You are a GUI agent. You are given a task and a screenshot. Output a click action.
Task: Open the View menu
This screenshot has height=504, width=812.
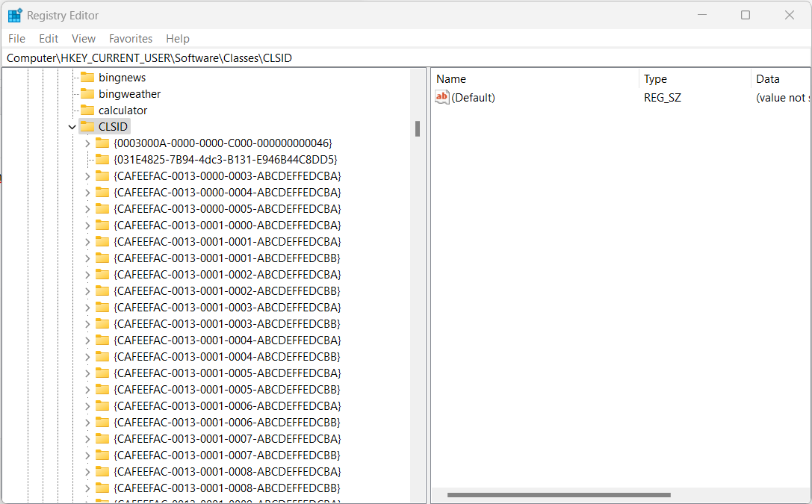point(84,39)
